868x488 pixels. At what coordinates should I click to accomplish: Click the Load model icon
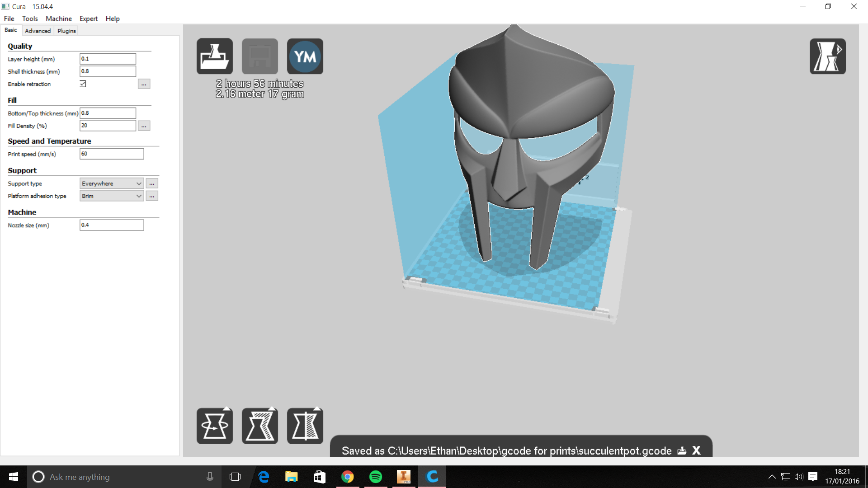[215, 56]
